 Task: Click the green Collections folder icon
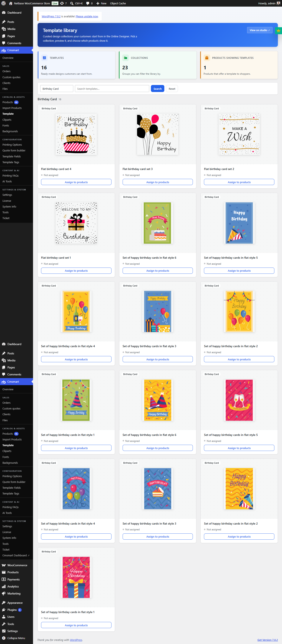point(125,58)
